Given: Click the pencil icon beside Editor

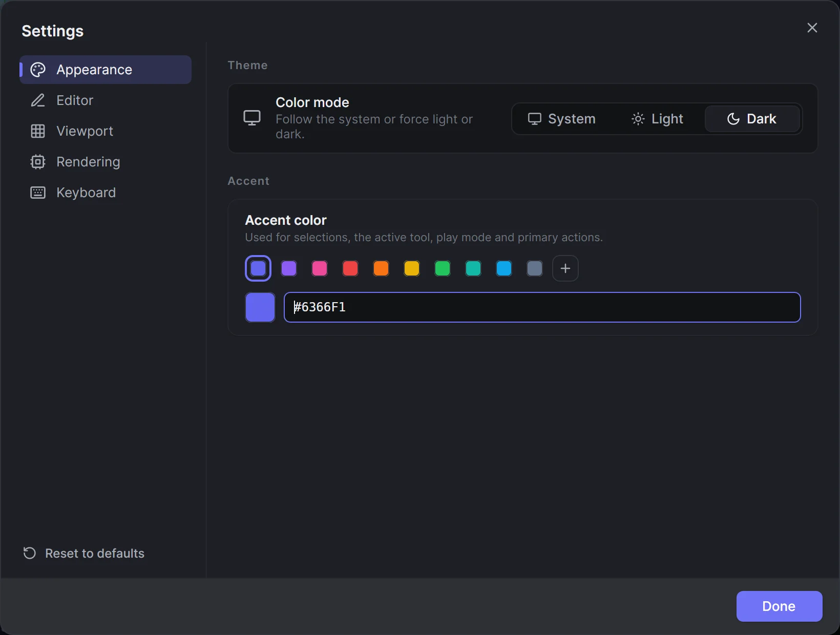Looking at the screenshot, I should click(x=38, y=100).
